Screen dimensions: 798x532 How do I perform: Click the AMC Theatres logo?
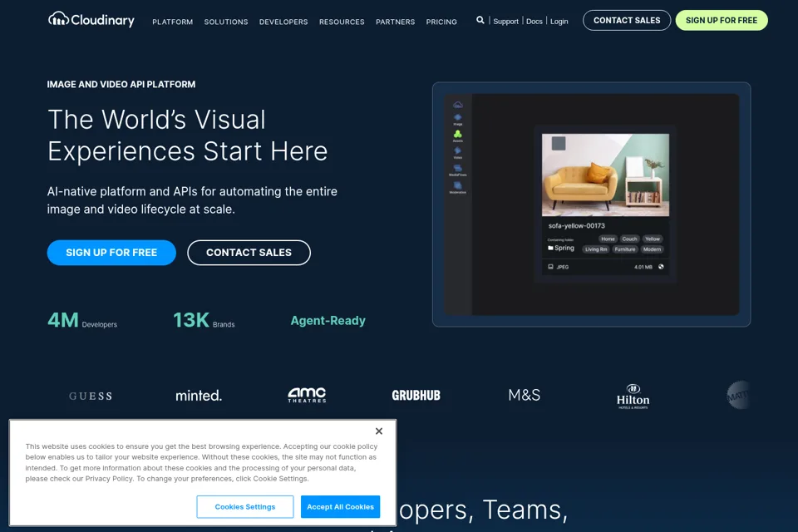tap(307, 395)
